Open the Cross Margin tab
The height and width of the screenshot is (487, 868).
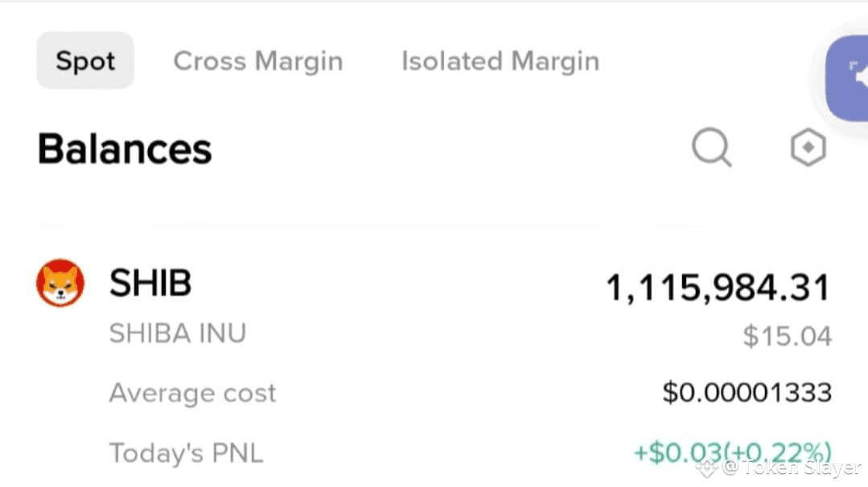coord(258,61)
